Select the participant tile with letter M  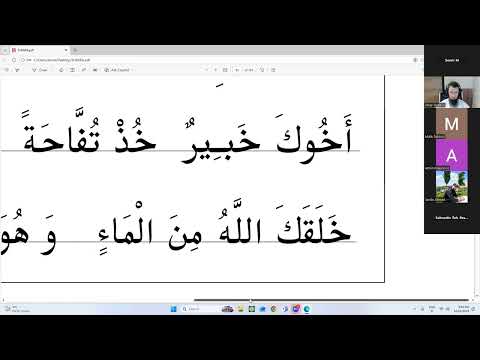(452, 124)
